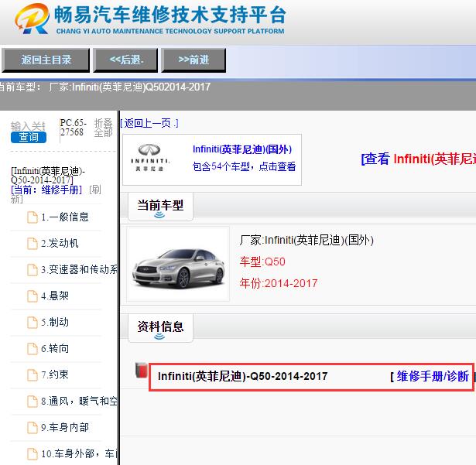Click the Infiniti brand logo image
This screenshot has width=476, height=465.
coord(149,158)
